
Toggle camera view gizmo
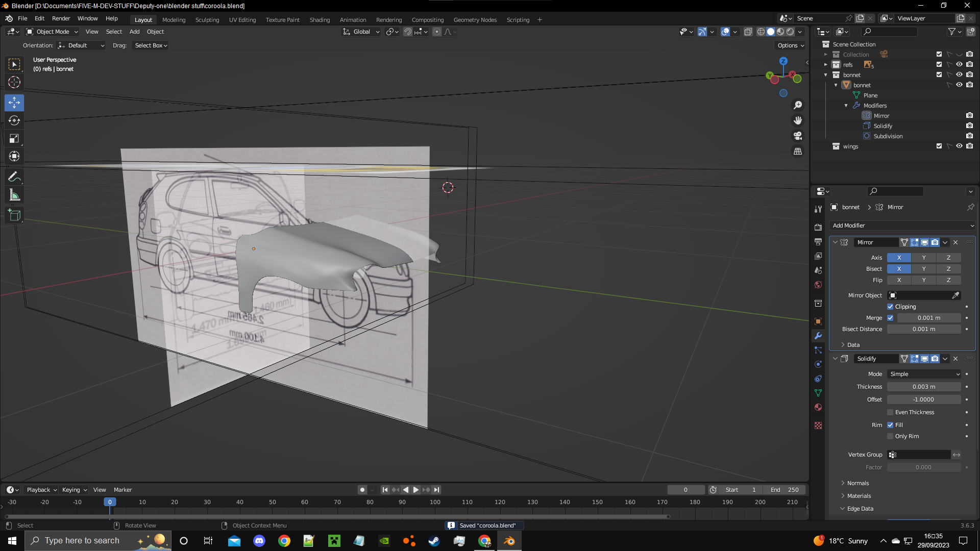point(798,136)
